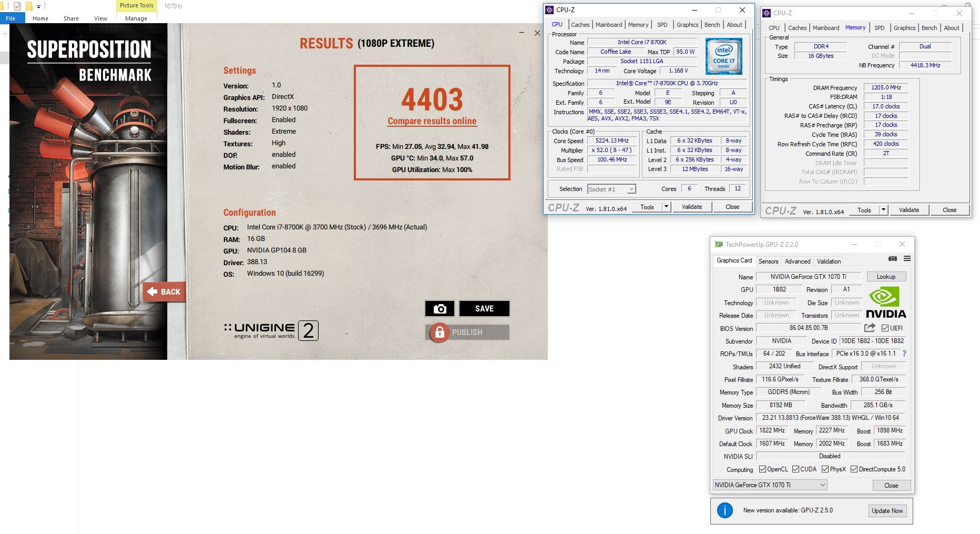Screen dimensions: 980x534
Task: Click the PUBLISH button in Superposition
Action: click(467, 333)
